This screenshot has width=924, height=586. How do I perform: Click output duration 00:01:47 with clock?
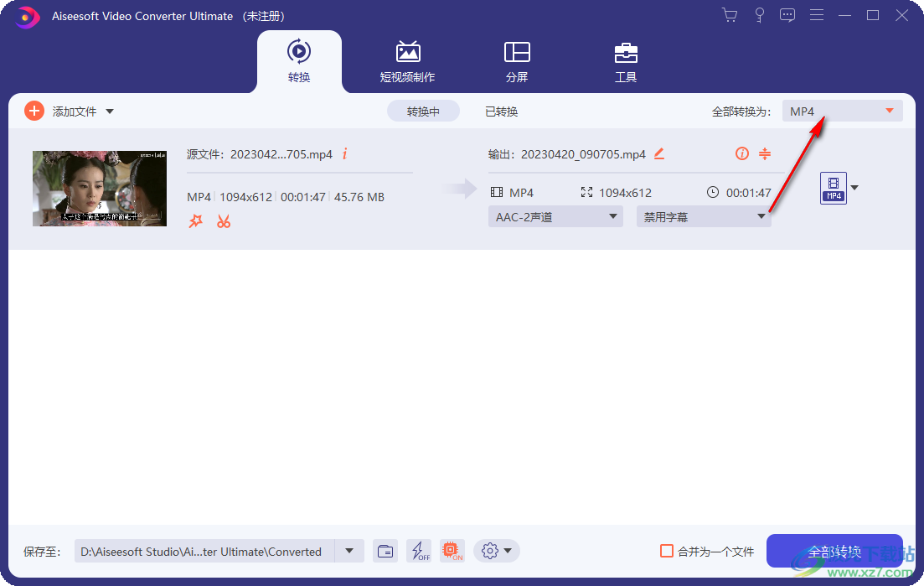(x=739, y=193)
